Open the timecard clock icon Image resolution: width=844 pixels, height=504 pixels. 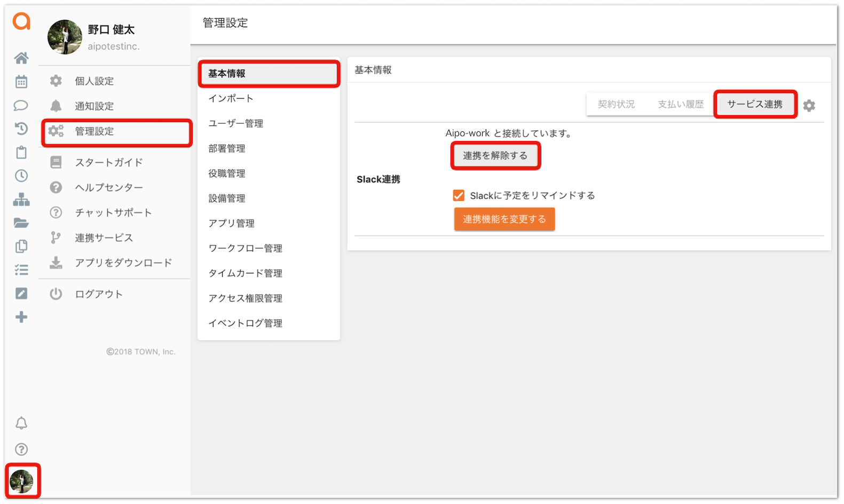click(21, 176)
